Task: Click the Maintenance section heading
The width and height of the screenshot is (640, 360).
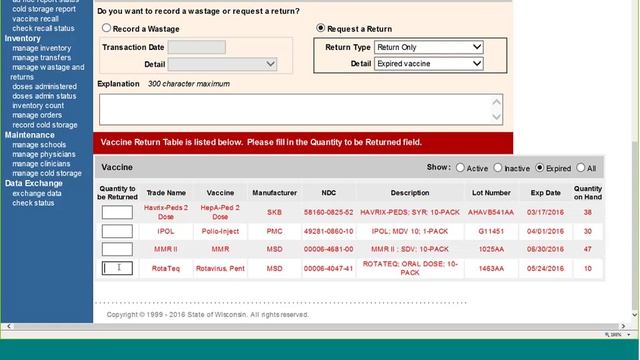Action: click(x=29, y=135)
